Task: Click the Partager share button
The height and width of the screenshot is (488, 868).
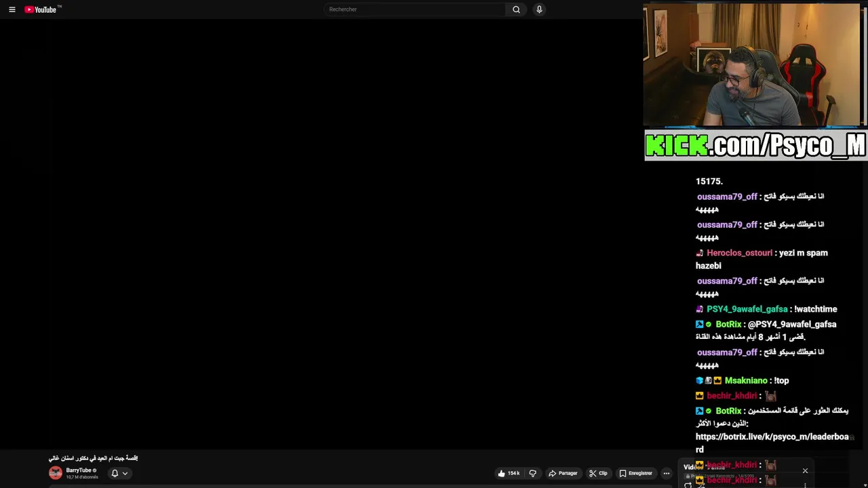Action: (x=563, y=473)
